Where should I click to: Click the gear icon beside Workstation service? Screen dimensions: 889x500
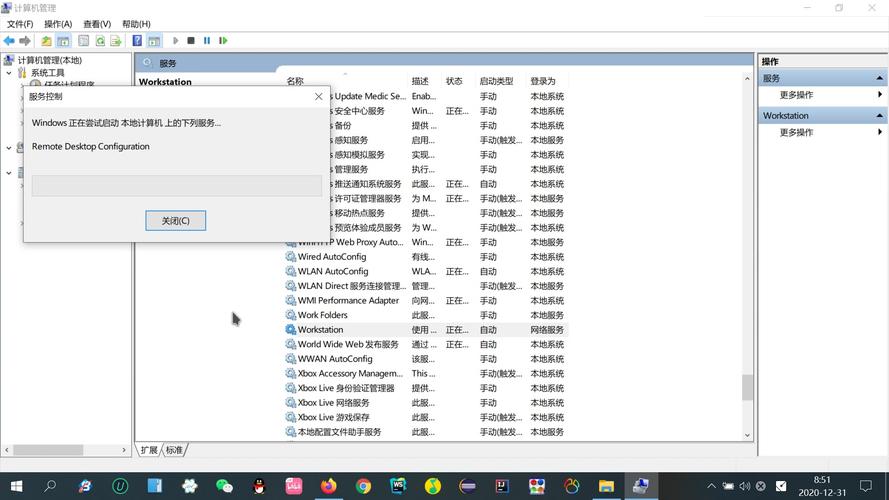pyautogui.click(x=291, y=330)
